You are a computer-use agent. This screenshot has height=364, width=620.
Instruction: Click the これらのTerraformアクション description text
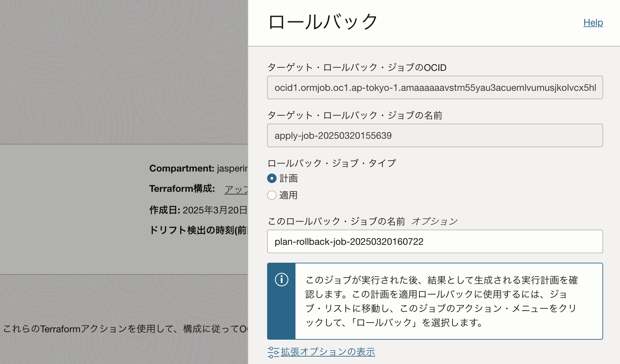125,329
